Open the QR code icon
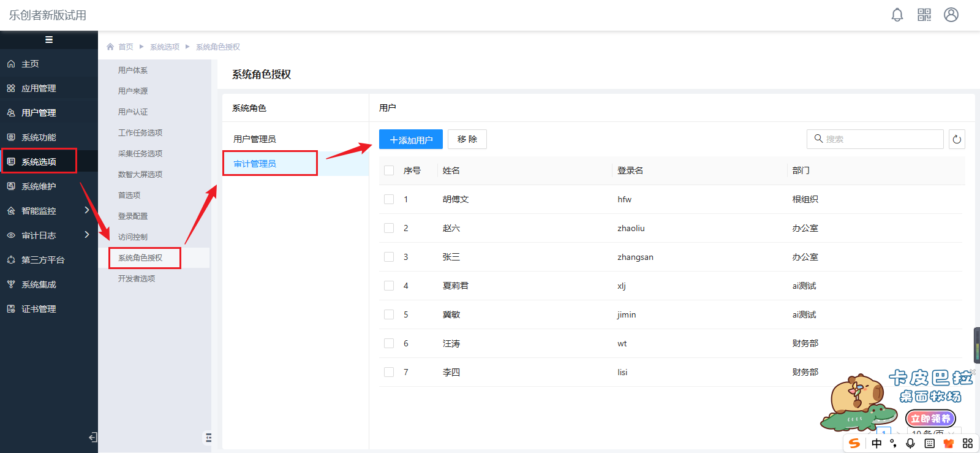The height and width of the screenshot is (453, 980). (x=924, y=15)
